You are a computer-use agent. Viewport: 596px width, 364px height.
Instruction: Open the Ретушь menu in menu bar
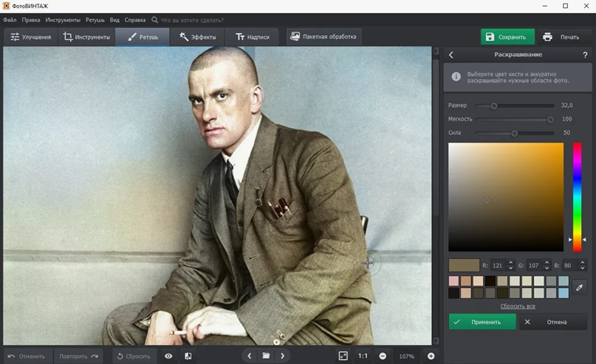(95, 20)
